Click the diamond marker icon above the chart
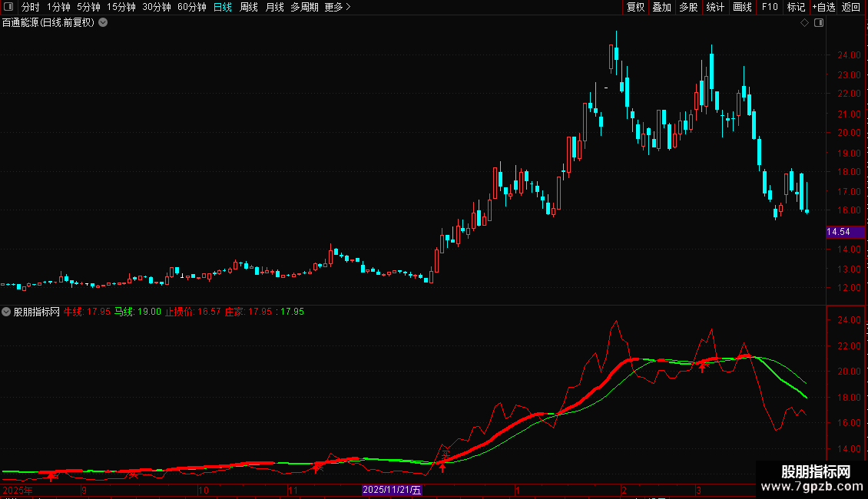This screenshot has width=868, height=499. point(805,23)
